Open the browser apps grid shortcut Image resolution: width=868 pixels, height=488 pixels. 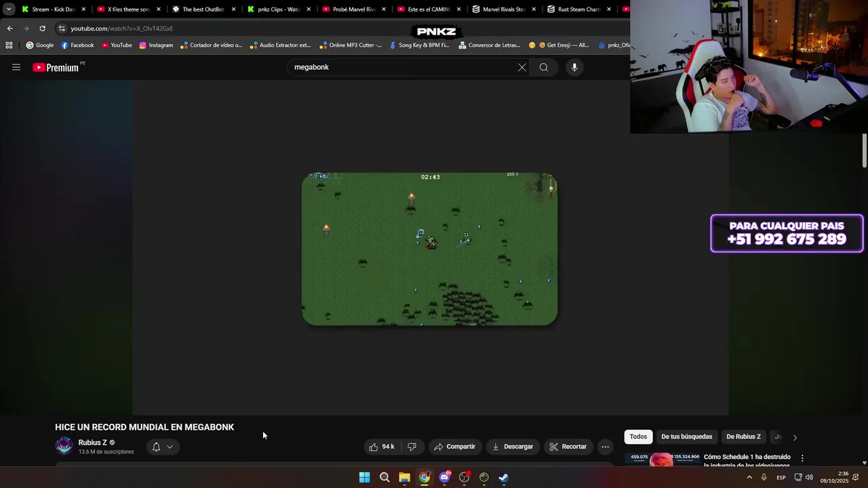[x=9, y=45]
